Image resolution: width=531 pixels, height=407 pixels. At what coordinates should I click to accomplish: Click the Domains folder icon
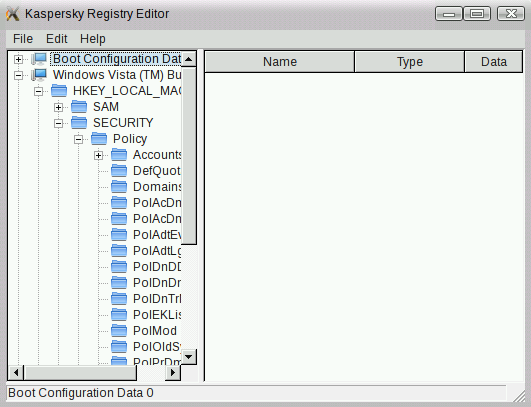[119, 187]
